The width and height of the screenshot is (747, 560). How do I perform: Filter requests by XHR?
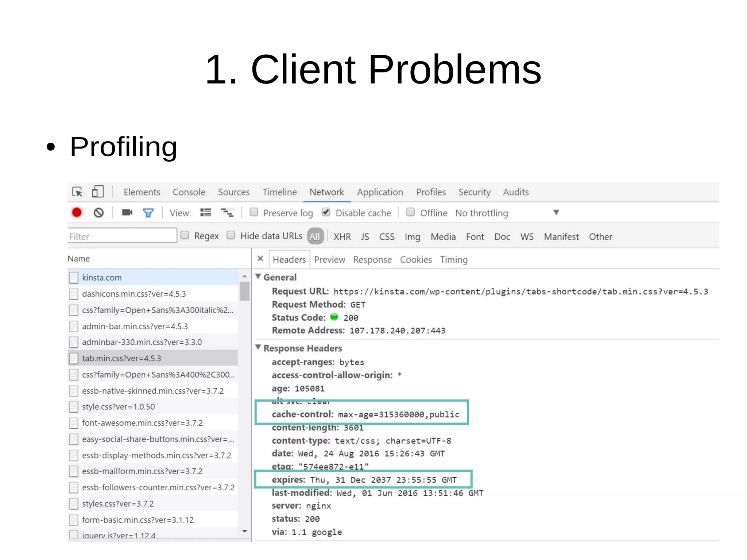coord(342,237)
